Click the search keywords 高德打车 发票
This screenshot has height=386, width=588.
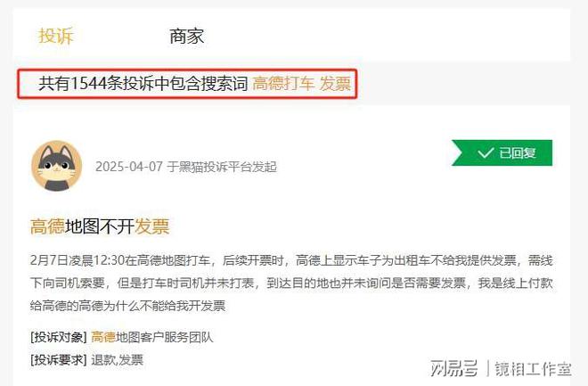click(x=302, y=83)
